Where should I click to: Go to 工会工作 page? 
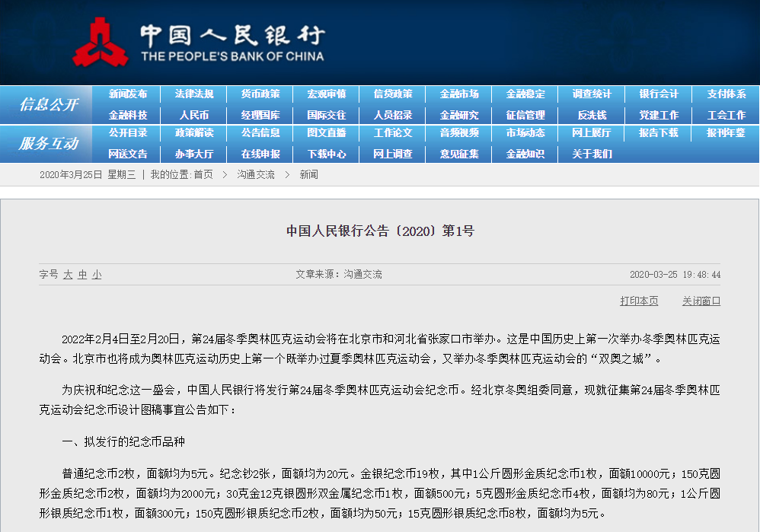(x=726, y=116)
